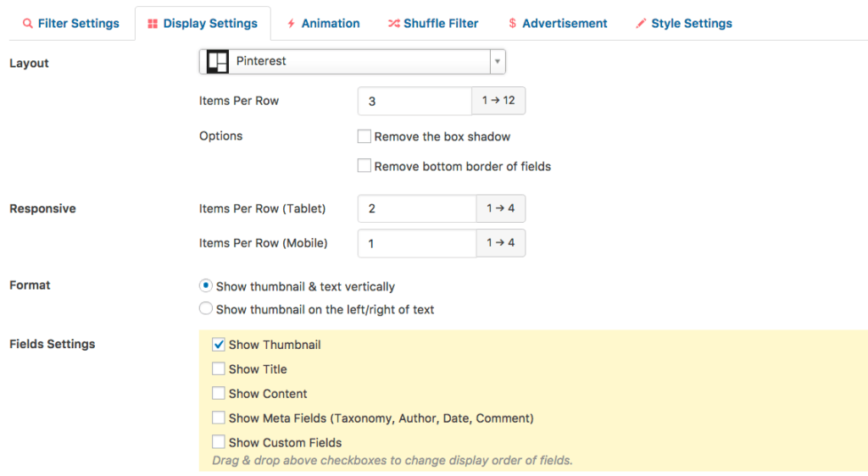This screenshot has height=476, width=868.
Task: Click the dollar sign Advertisement icon
Action: 513,24
